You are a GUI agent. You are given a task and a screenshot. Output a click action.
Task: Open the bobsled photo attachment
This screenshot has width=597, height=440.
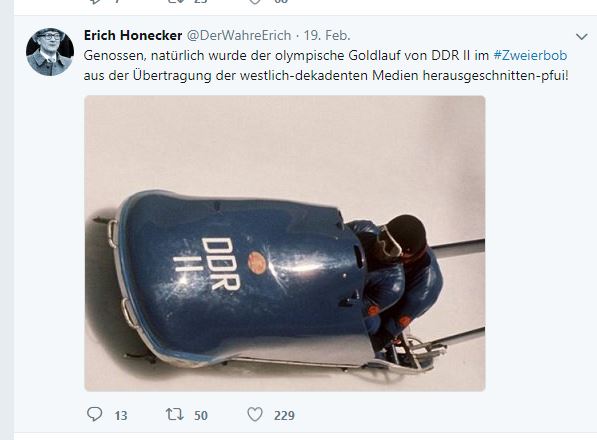(284, 243)
